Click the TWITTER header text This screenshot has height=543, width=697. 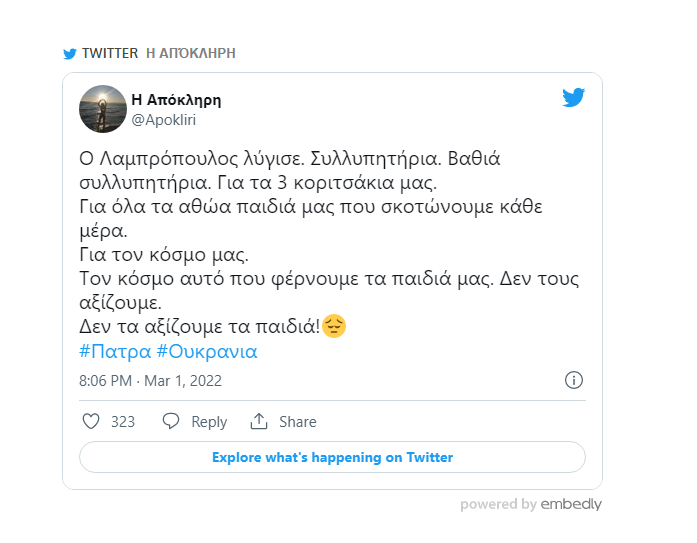110,53
